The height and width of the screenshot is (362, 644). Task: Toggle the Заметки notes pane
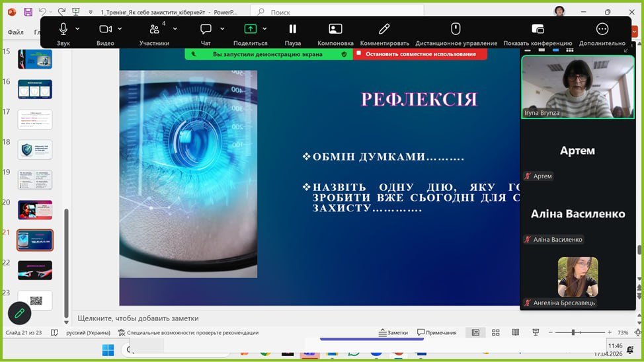[393, 333]
